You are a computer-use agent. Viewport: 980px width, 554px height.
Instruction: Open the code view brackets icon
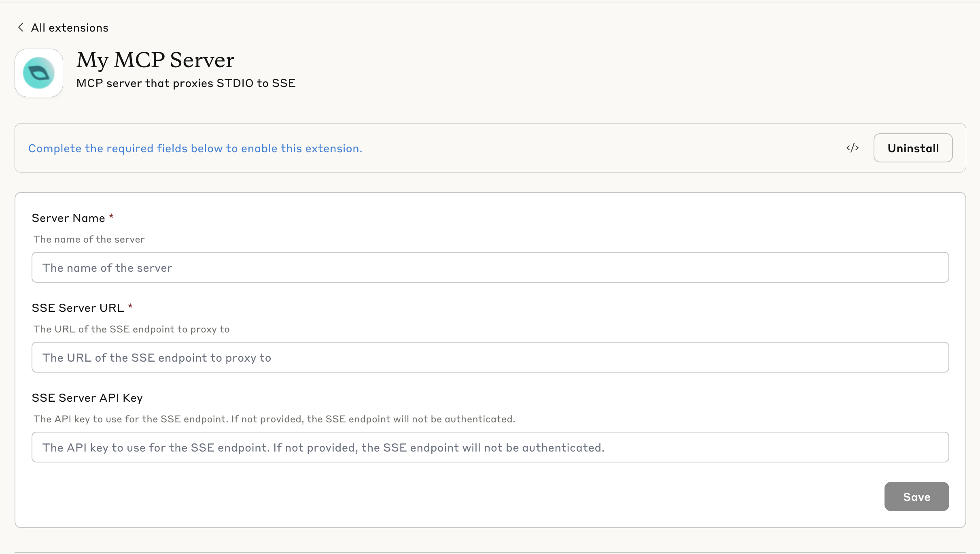tap(852, 148)
